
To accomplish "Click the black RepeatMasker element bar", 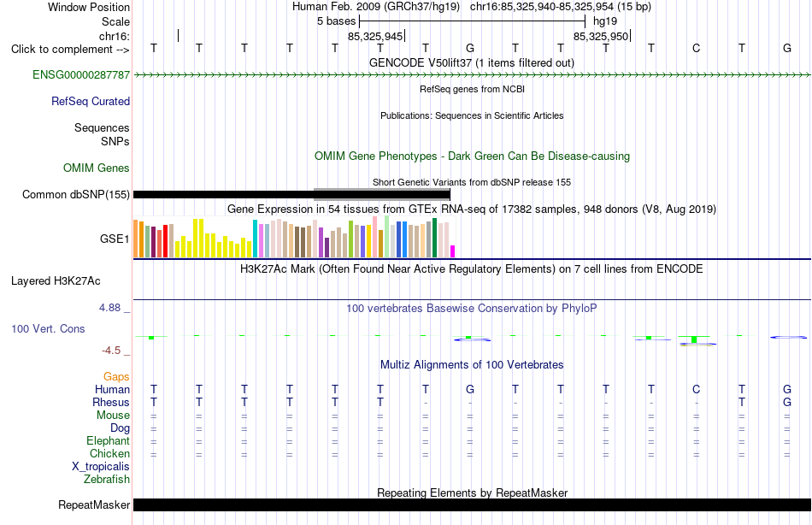I will pos(473,504).
